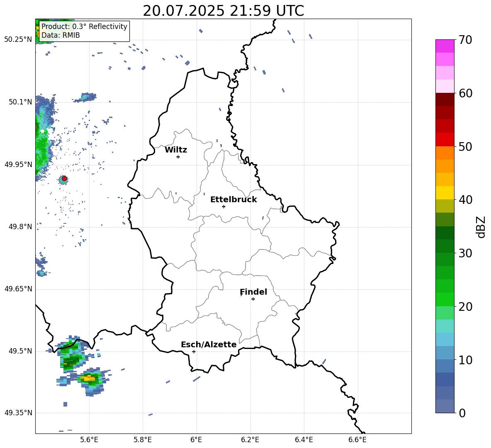Click the Esch/Alzette city label

tap(209, 344)
